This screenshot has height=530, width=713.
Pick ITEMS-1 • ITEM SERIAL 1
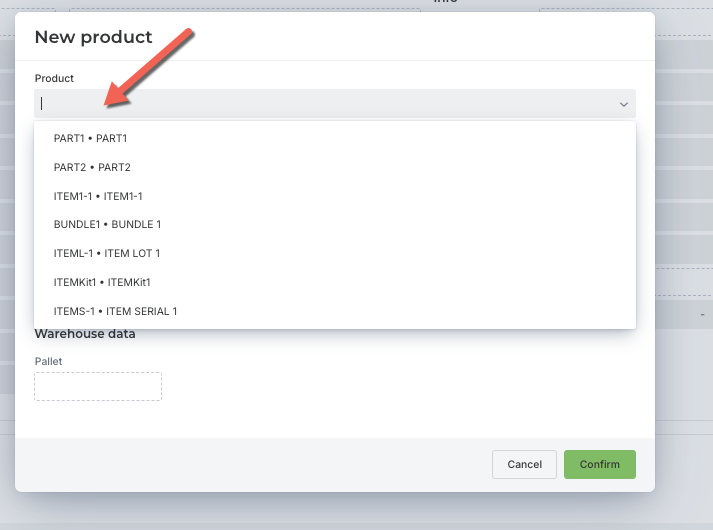point(335,311)
